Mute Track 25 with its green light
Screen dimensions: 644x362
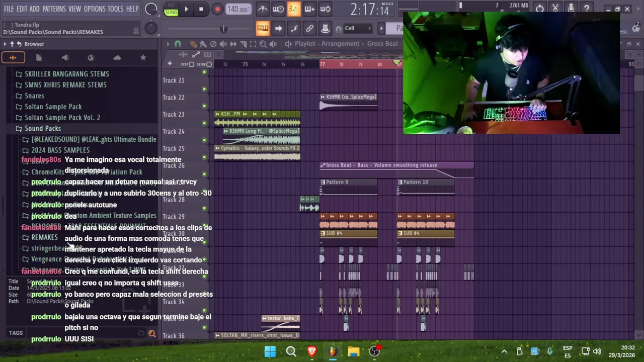(204, 157)
